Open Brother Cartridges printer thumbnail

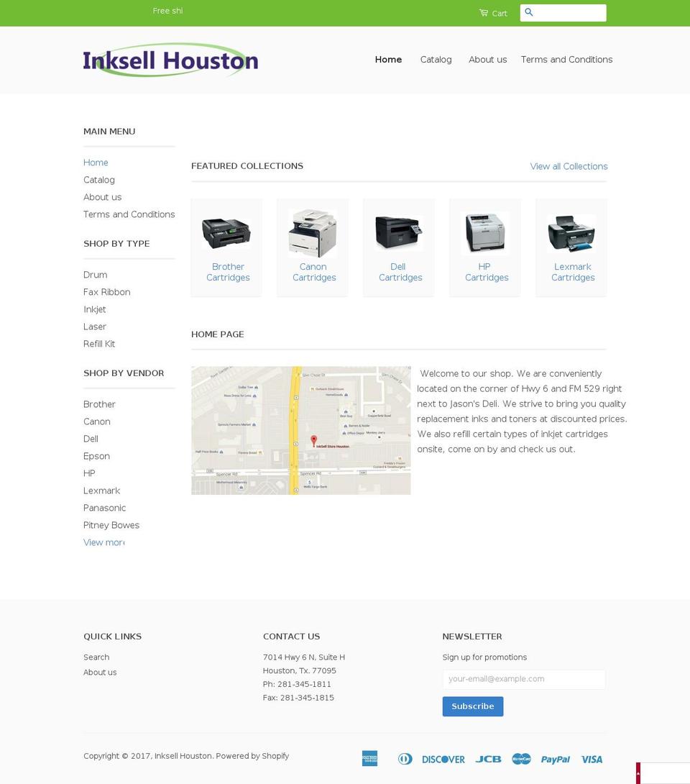click(x=226, y=233)
